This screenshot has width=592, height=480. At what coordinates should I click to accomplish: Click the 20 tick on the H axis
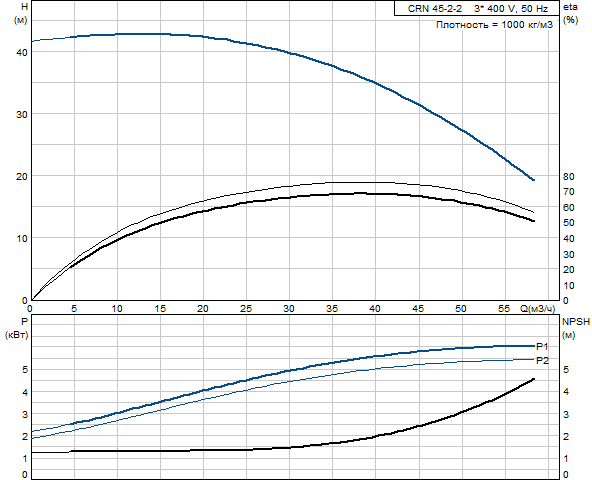[x=22, y=176]
